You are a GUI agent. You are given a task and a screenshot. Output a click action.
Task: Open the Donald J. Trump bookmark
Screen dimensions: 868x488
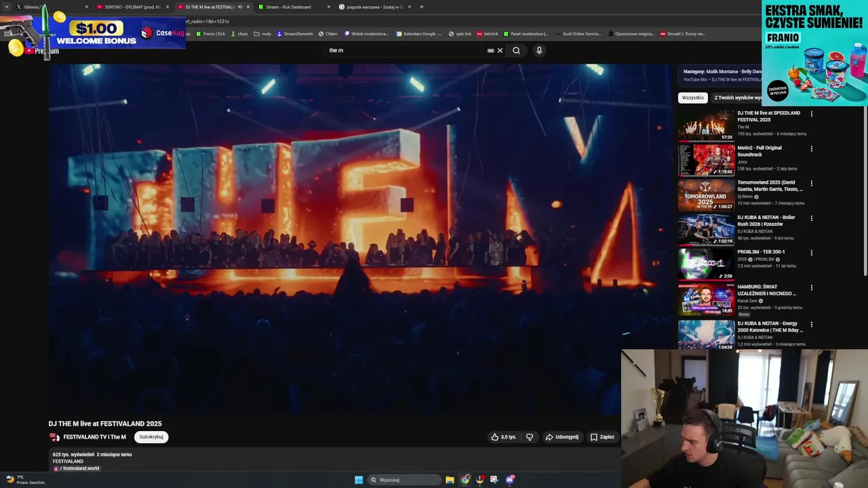coord(683,34)
